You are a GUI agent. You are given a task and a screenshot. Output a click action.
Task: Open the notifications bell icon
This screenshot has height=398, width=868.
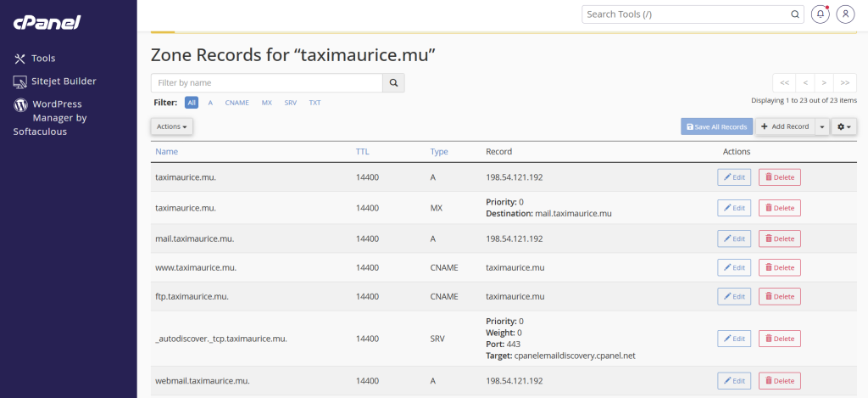(x=820, y=14)
